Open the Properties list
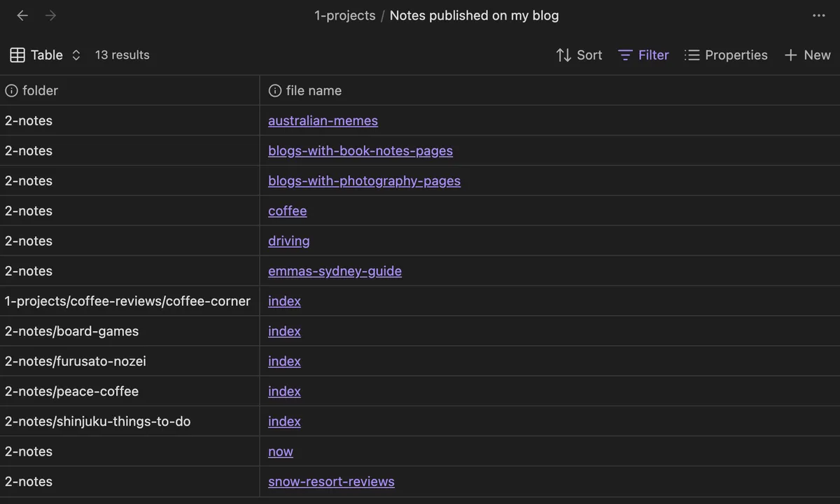This screenshot has width=840, height=504. (726, 55)
